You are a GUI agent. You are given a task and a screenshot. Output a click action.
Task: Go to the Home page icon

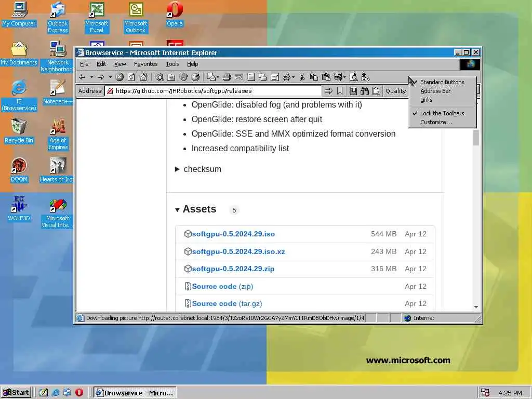tap(143, 77)
